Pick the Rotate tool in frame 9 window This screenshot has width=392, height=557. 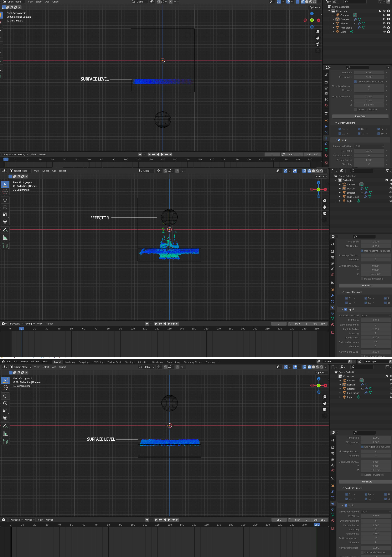click(x=5, y=207)
